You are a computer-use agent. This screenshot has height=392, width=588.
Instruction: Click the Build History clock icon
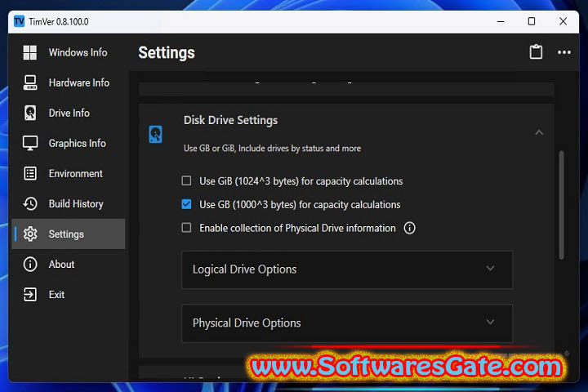[x=30, y=203]
